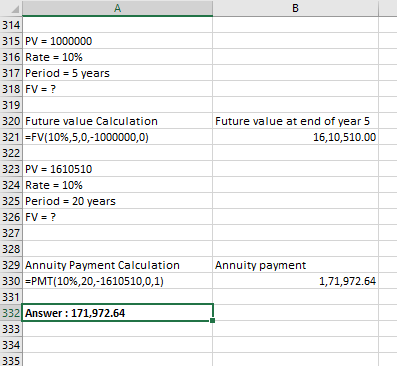
Task: Select cell 'Rate = 10%' in row 316
Action: [x=117, y=57]
